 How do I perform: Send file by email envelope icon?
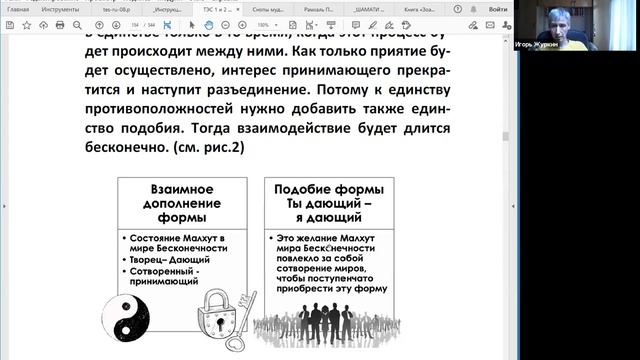point(490,25)
